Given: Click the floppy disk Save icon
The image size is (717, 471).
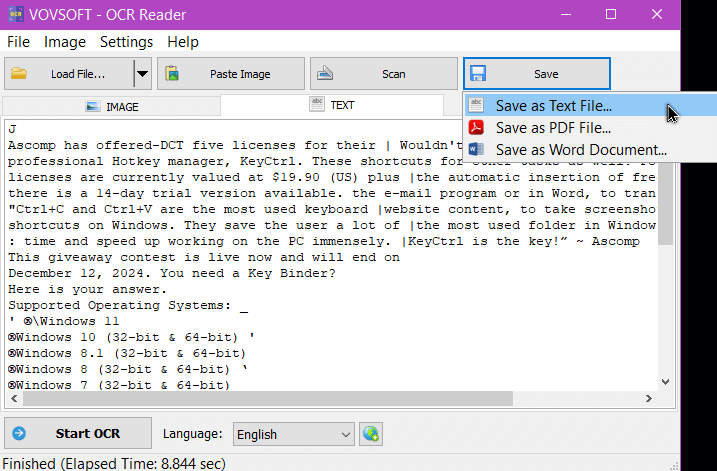Looking at the screenshot, I should [x=478, y=73].
